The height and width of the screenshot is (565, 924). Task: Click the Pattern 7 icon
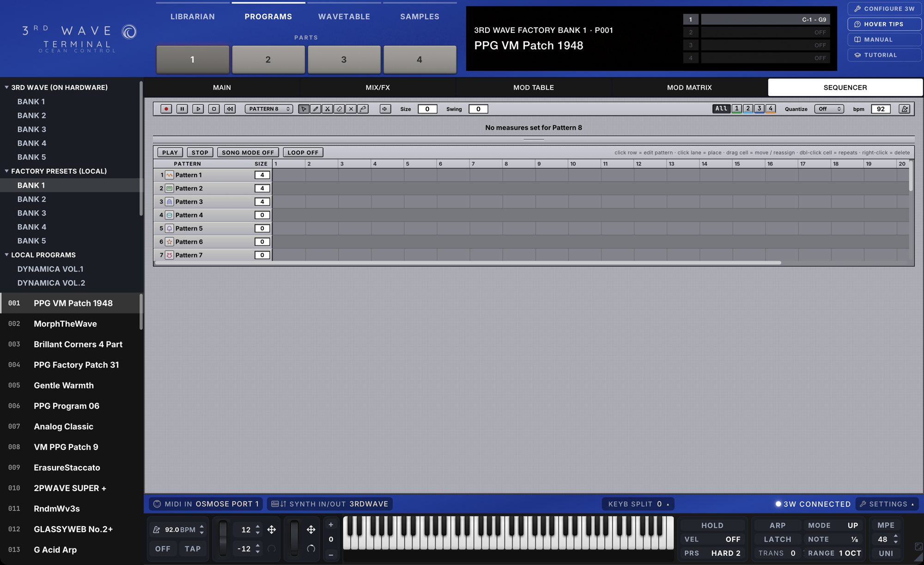pyautogui.click(x=170, y=255)
